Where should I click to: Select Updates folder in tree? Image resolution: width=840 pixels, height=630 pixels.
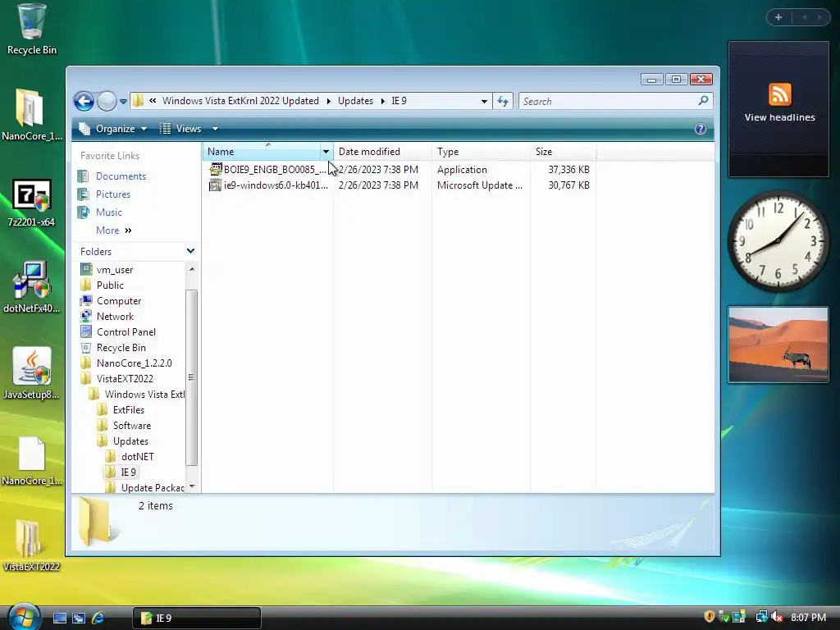[130, 441]
